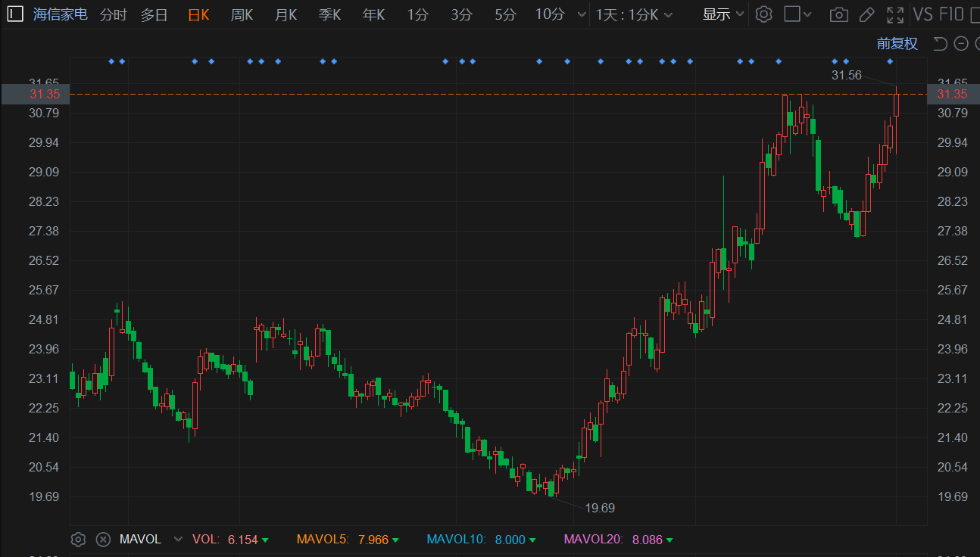Take a chart screenshot with camera icon
The image size is (980, 557).
(838, 14)
